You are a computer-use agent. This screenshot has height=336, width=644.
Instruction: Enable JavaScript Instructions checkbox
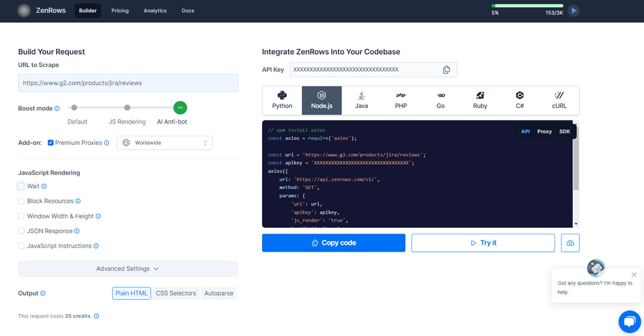tap(21, 246)
